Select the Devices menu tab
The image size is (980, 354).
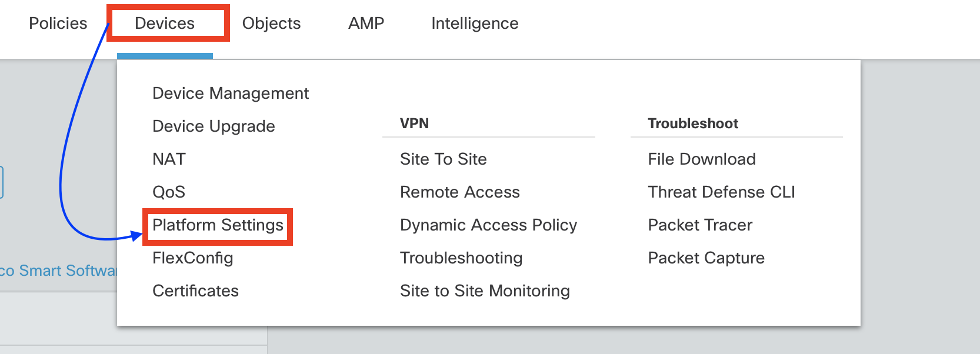pyautogui.click(x=165, y=24)
